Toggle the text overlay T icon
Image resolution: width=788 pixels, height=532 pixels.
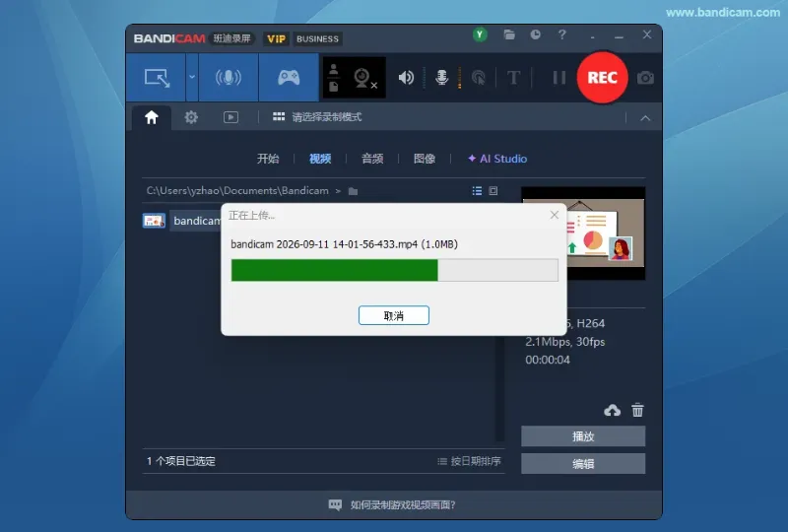click(513, 78)
